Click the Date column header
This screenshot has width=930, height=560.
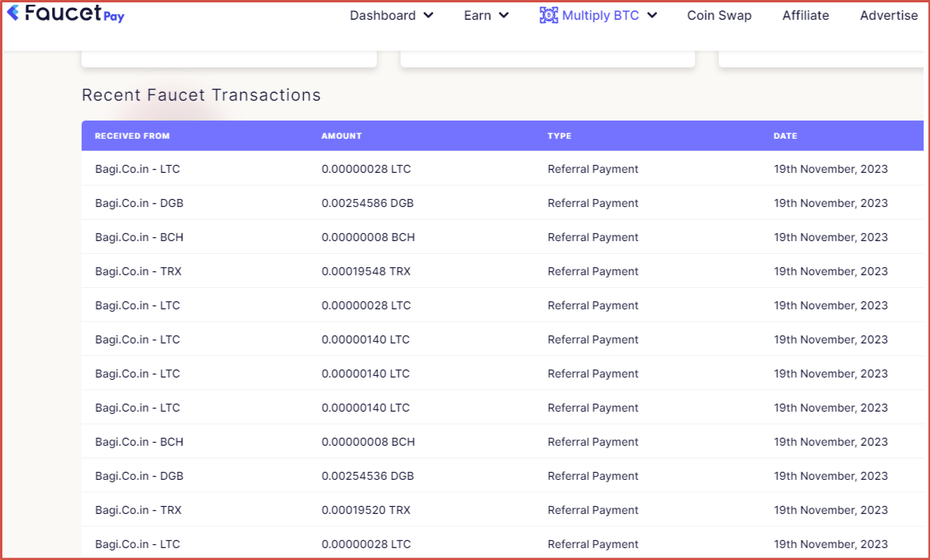786,136
